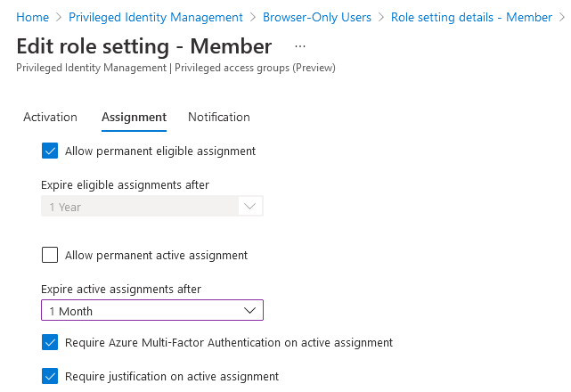
Task: Click chevron after Role setting details breadcrumb
Action: click(x=562, y=17)
